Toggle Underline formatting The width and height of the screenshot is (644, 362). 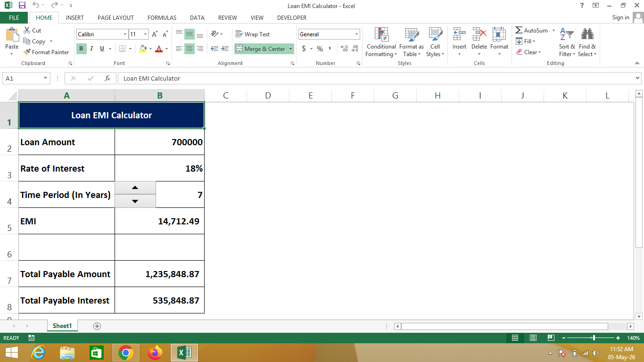(102, 49)
